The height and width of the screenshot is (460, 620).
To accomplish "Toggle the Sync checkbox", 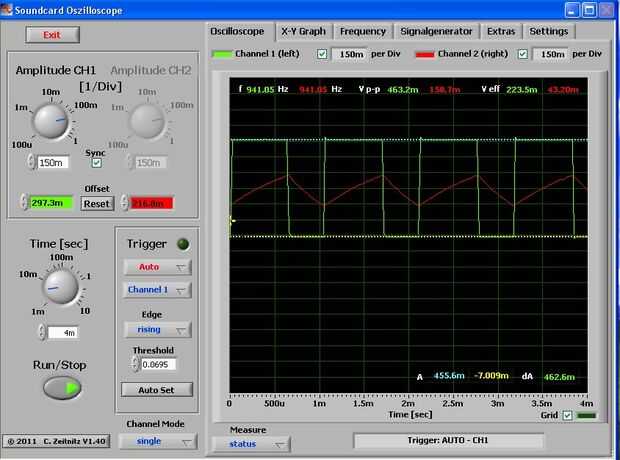I will point(96,162).
